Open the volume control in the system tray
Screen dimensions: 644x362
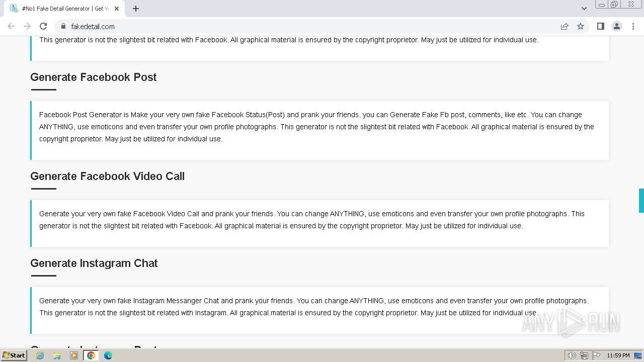point(572,355)
